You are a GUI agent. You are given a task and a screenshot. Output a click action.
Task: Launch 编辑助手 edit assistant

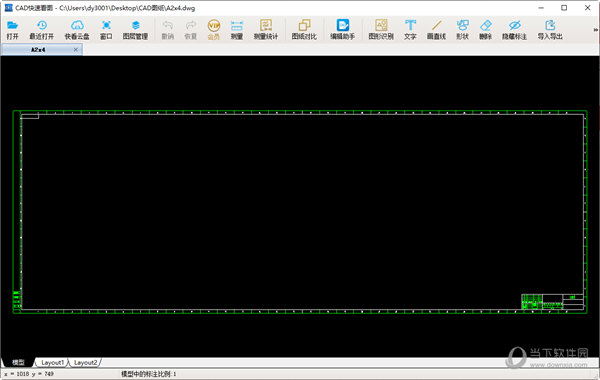(342, 30)
